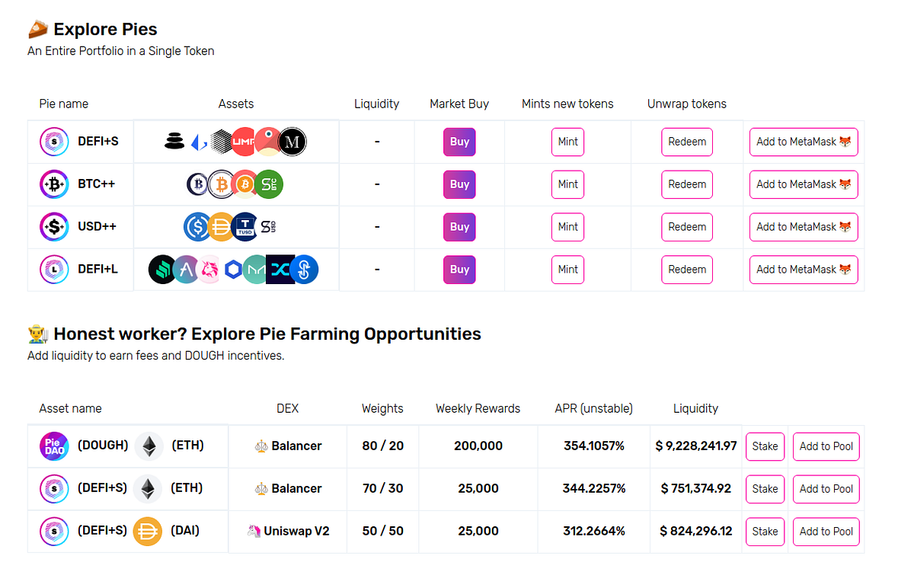The image size is (914, 588).
Task: Click the orange DAI icon in farming table
Action: [x=149, y=532]
